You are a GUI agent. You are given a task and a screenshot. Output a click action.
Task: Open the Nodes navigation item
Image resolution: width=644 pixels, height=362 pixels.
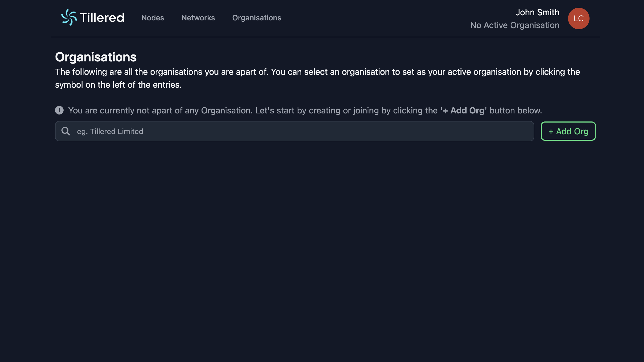click(152, 18)
